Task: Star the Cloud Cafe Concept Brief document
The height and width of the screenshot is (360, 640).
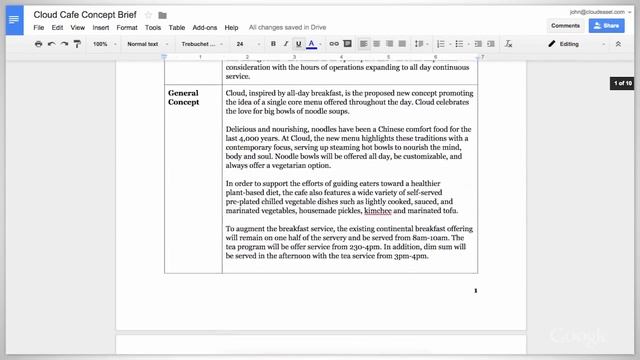Action: tap(149, 15)
